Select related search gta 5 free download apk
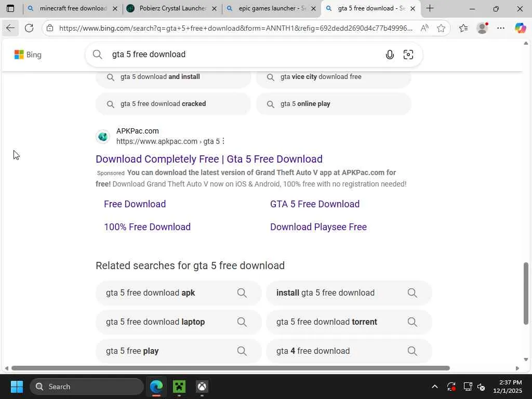This screenshot has width=532, height=399. click(x=179, y=293)
